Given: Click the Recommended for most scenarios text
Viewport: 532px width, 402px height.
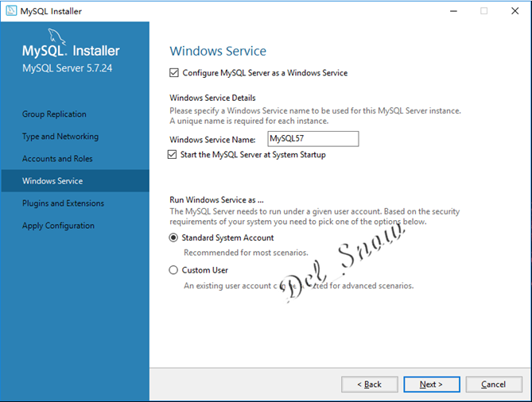Looking at the screenshot, I should (246, 253).
